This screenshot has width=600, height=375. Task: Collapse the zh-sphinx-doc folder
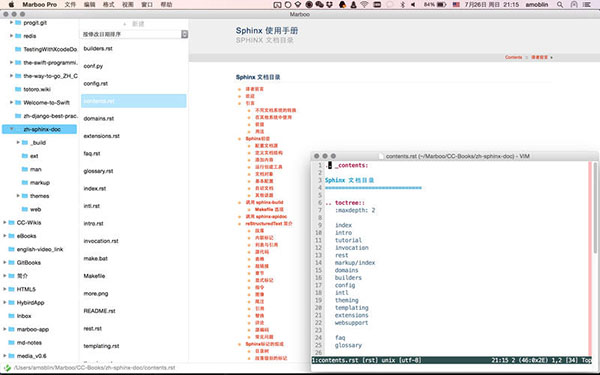coord(11,129)
